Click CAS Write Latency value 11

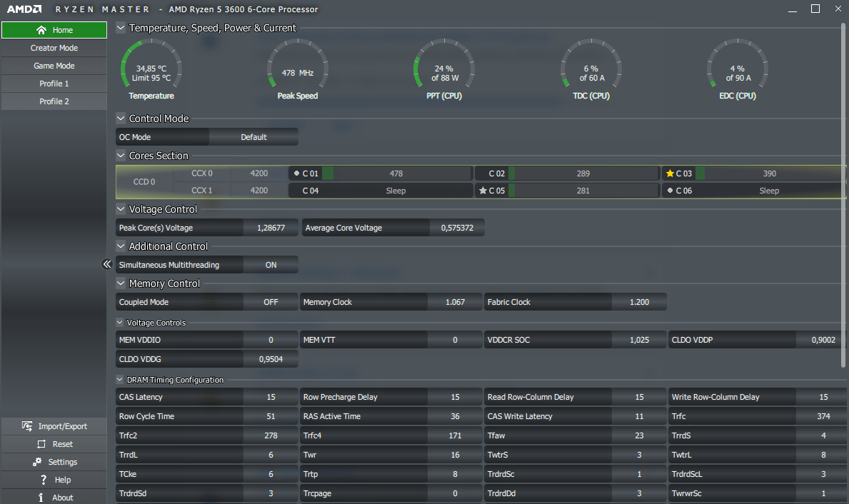(639, 416)
